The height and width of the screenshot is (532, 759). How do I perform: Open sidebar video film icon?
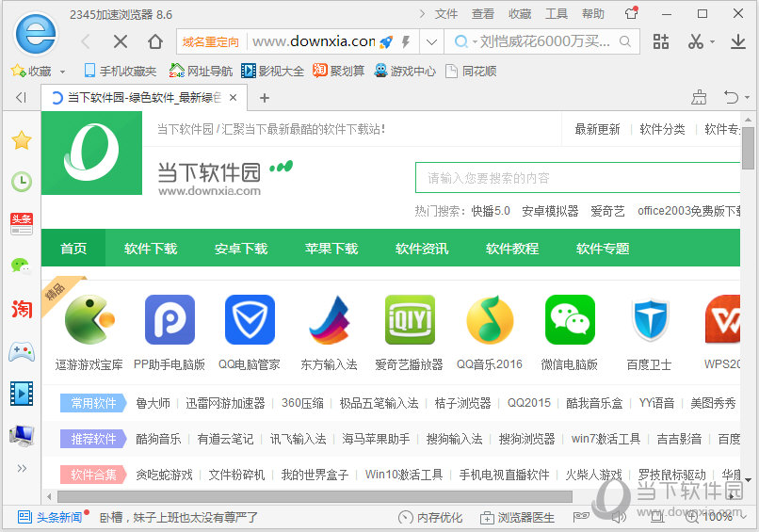[22, 393]
